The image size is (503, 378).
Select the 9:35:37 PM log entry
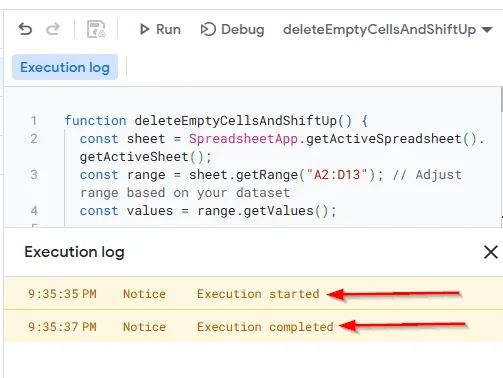tap(253, 326)
